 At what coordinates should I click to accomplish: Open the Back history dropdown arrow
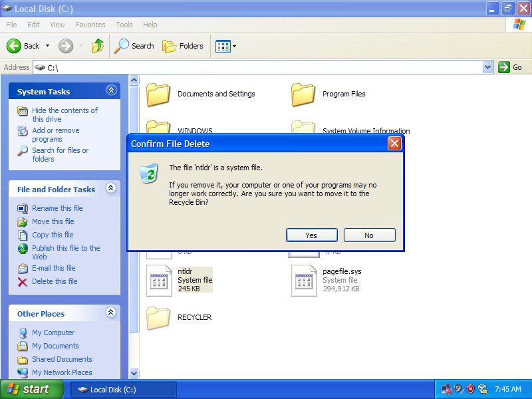[47, 46]
